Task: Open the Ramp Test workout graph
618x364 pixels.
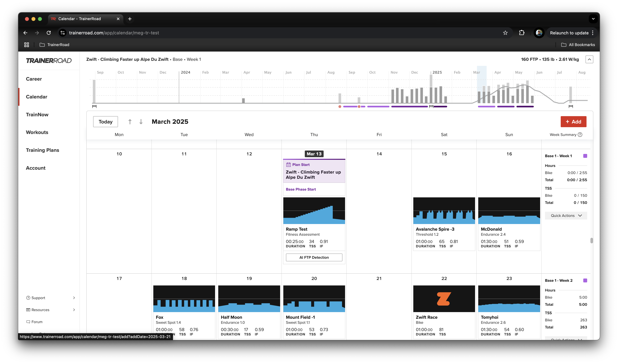Action: pyautogui.click(x=314, y=211)
